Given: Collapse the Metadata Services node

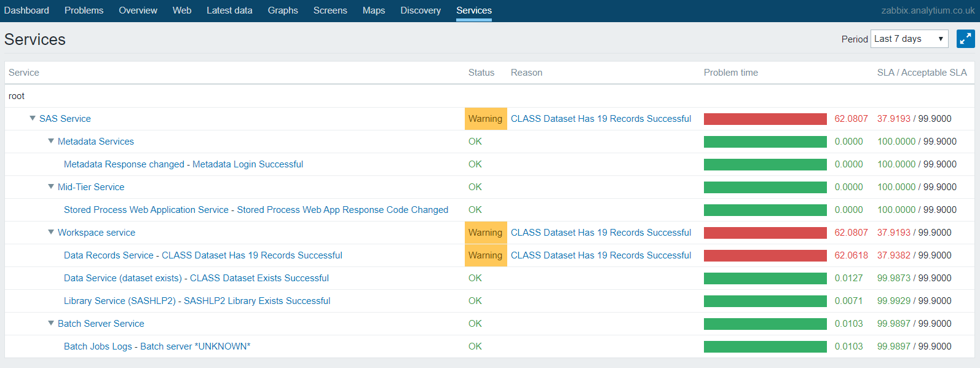Looking at the screenshot, I should [51, 141].
